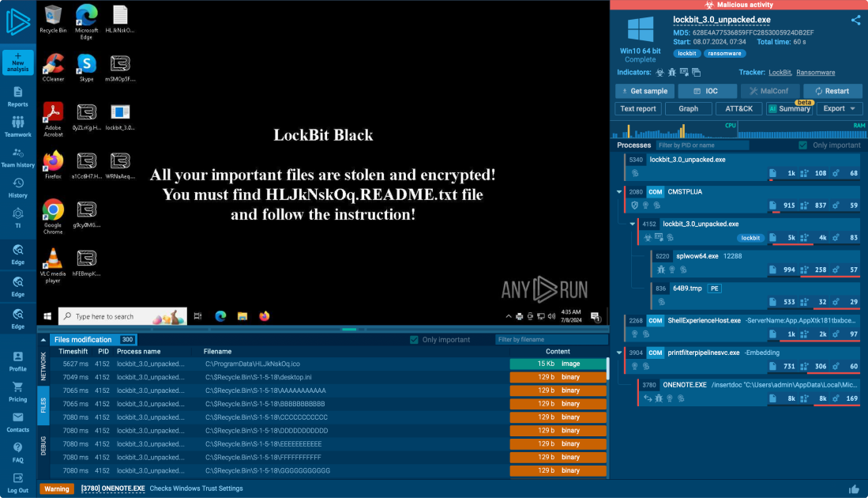Click the ransomware tag
This screenshot has width=868, height=498.
click(724, 54)
